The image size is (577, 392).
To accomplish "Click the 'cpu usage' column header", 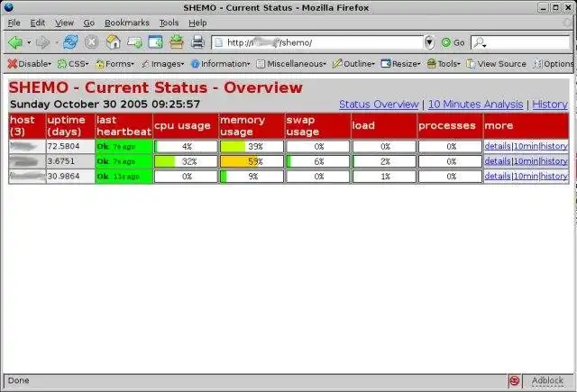I will point(186,126).
